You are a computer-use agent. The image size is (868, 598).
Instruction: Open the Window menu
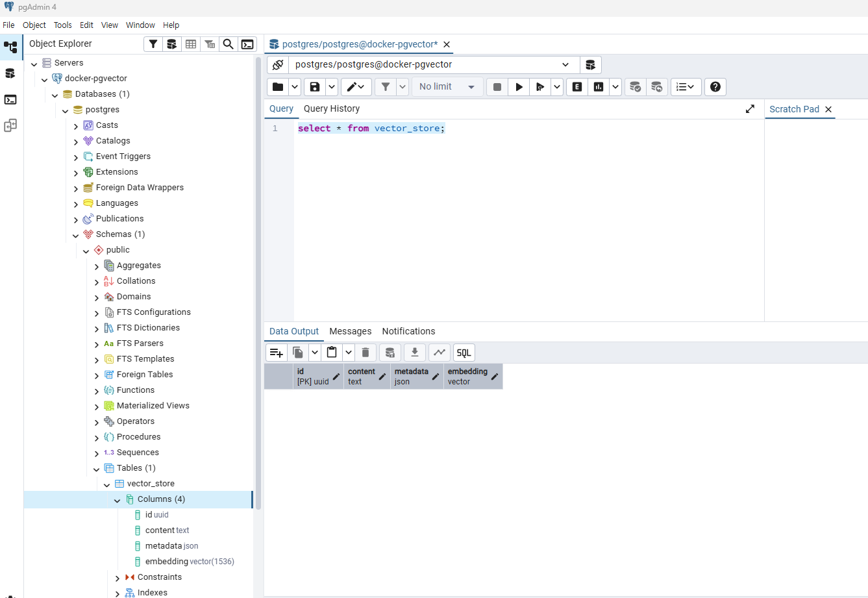pyautogui.click(x=141, y=25)
